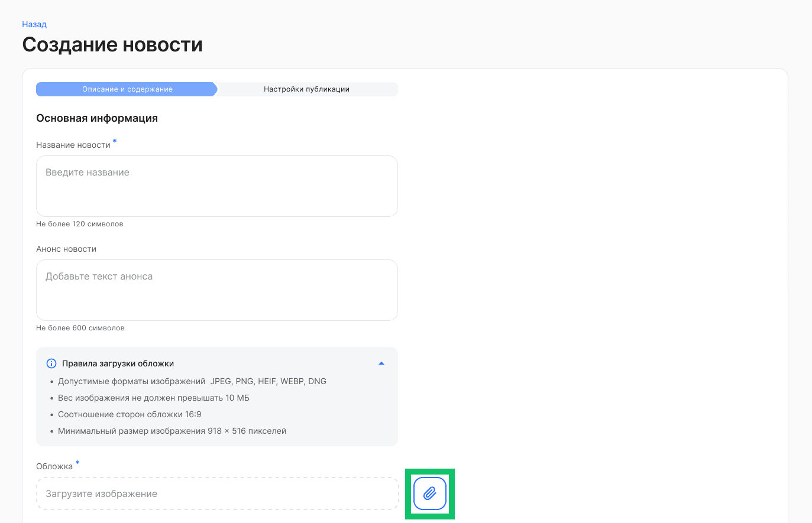Screen dimensions: 812x523
Task: Click the paperclip attachment icon for cover upload
Action: click(x=430, y=493)
